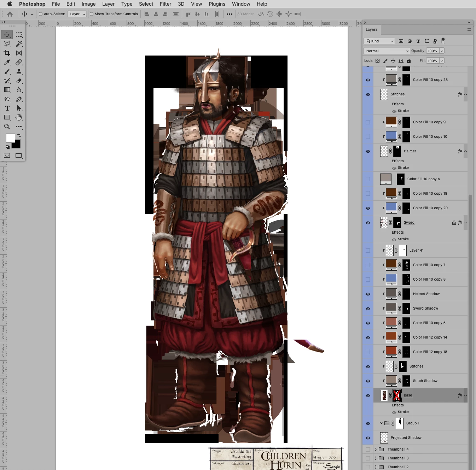Hide the Helmet layer
The image size is (476, 470).
pos(368,151)
